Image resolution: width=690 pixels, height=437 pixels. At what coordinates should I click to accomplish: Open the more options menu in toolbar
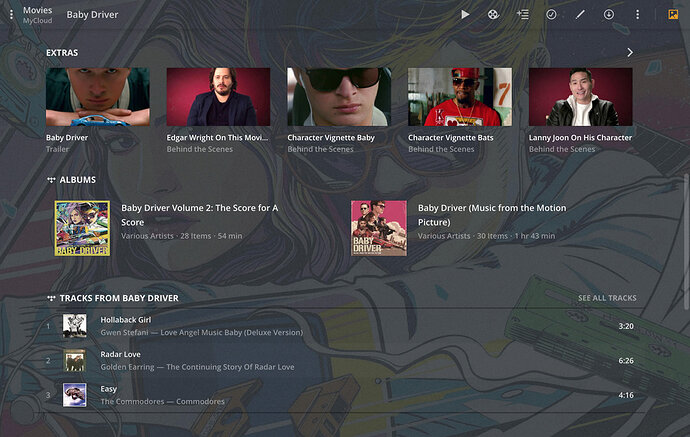[637, 15]
